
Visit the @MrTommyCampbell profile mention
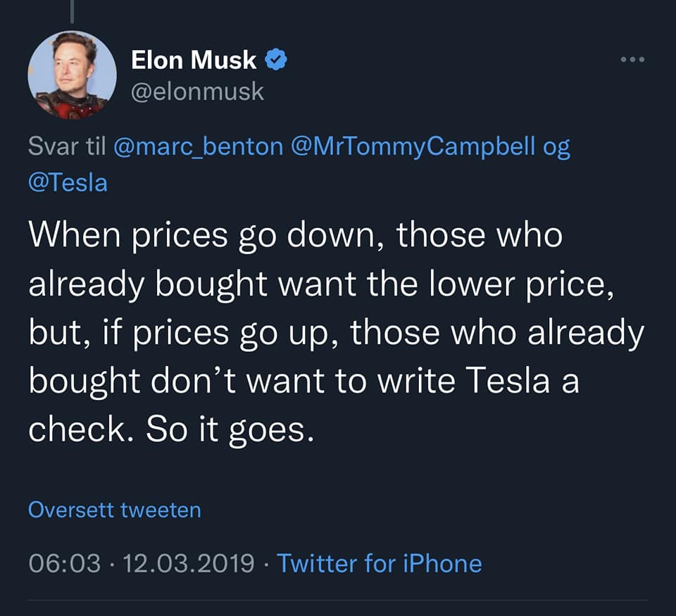pos(413,146)
